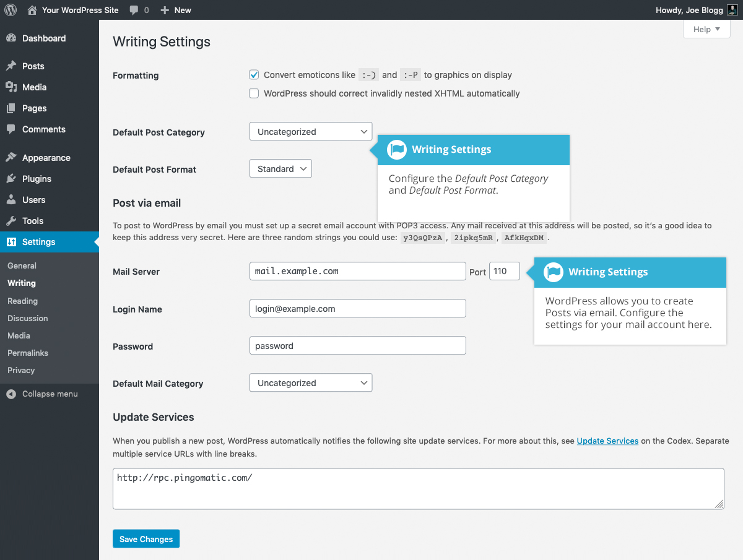Click the random string 2ipkq5mR
The height and width of the screenshot is (560, 743).
tap(474, 238)
